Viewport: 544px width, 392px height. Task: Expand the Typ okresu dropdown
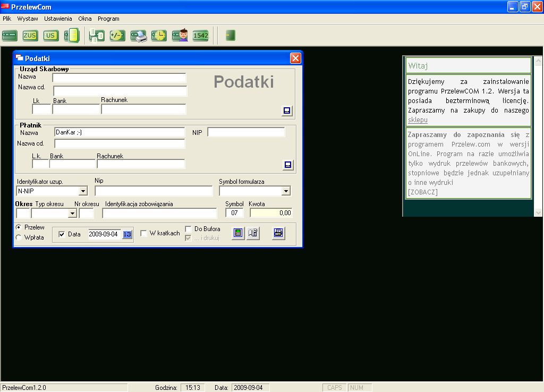(x=72, y=214)
